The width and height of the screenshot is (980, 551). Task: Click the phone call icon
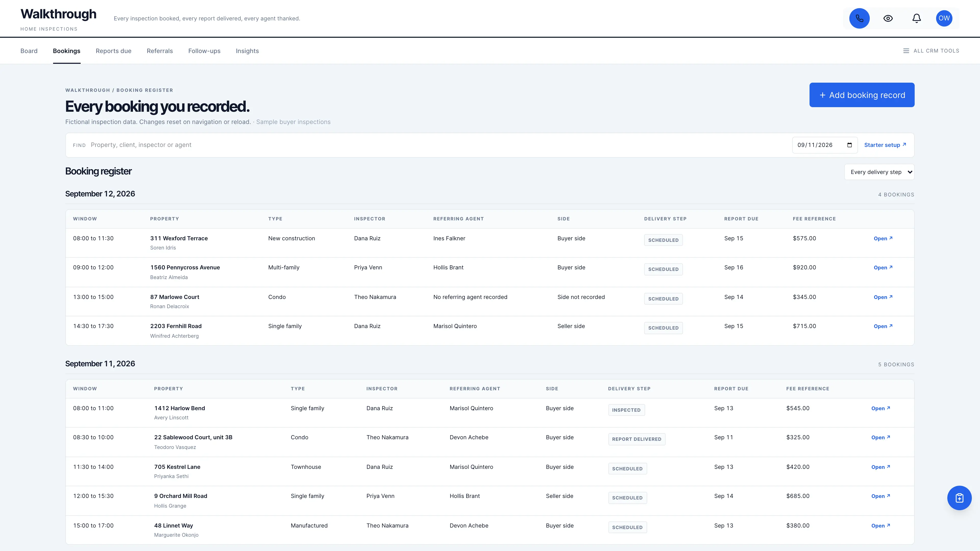coord(859,18)
